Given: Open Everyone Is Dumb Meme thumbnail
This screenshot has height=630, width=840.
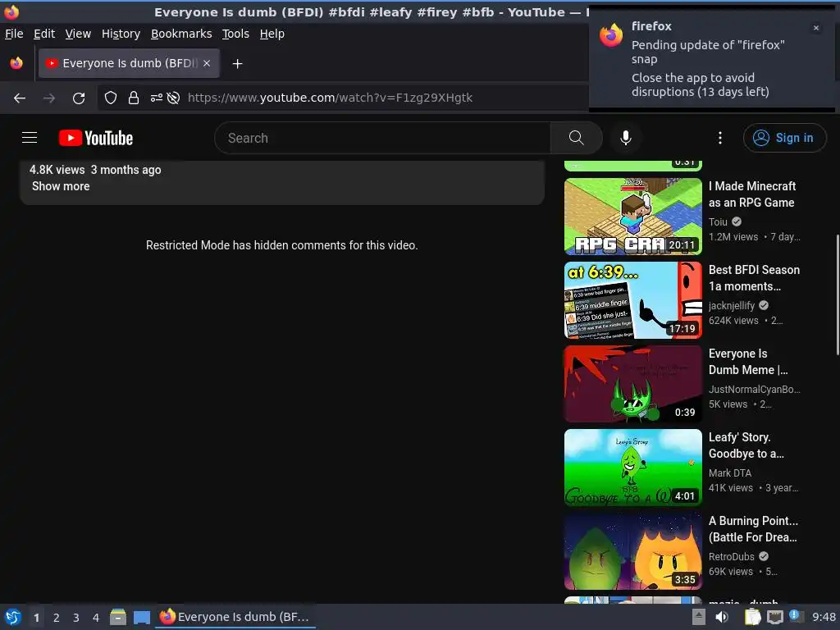Looking at the screenshot, I should tap(632, 384).
